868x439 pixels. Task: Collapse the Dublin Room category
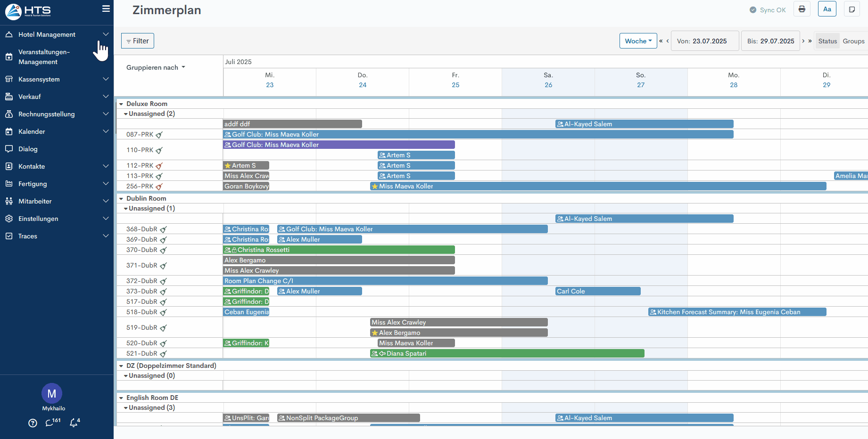click(x=121, y=199)
